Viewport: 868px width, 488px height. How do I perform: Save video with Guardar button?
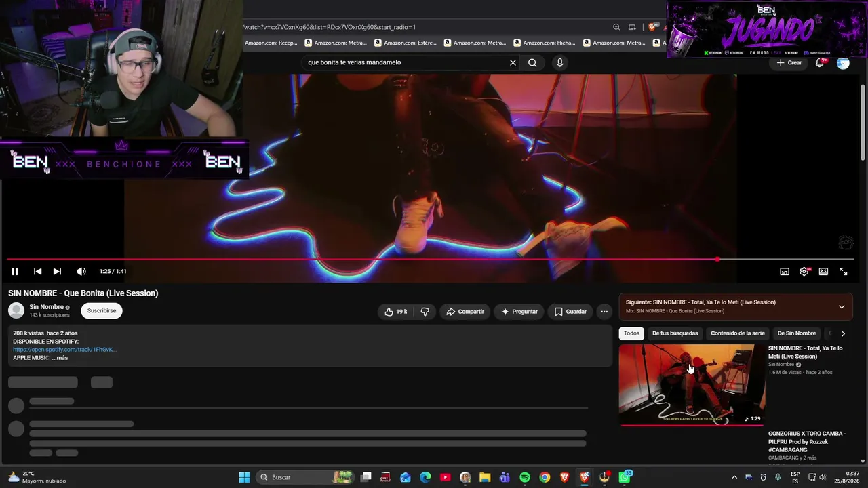(x=570, y=312)
